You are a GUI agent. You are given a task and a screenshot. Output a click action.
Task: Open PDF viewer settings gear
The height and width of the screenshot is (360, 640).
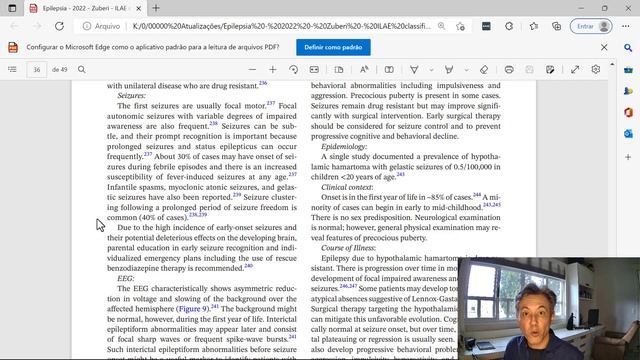pyautogui.click(x=596, y=70)
